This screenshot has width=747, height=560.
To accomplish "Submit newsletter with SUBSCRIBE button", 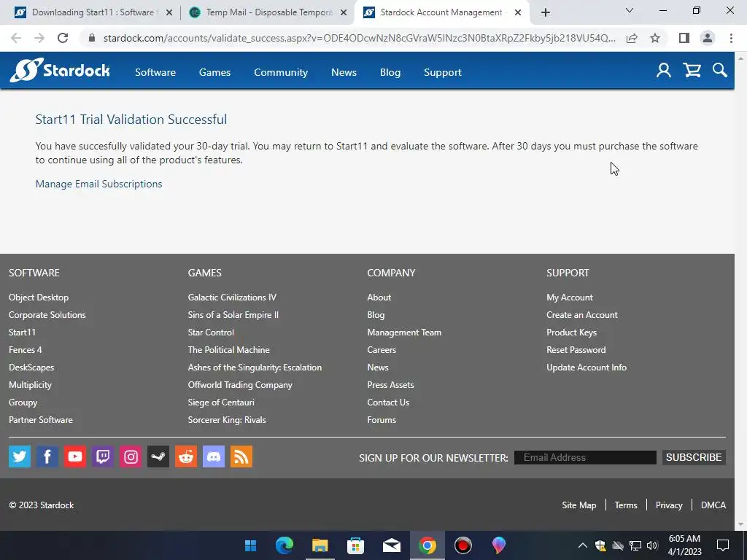I will click(x=694, y=458).
